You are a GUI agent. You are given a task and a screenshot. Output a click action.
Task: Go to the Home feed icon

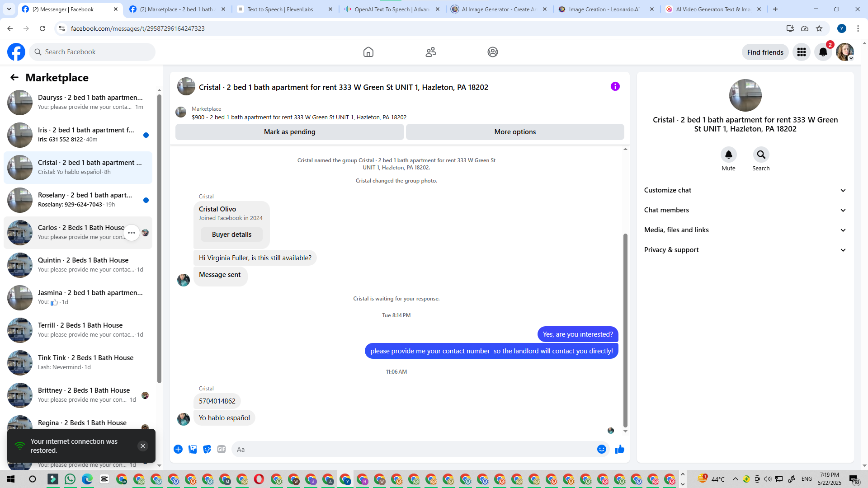coord(368,52)
